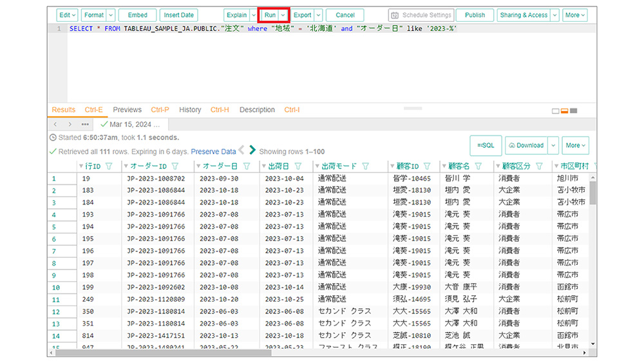Image resolution: width=644 pixels, height=363 pixels.
Task: Filter the 出荷モード column
Action: coord(365,166)
